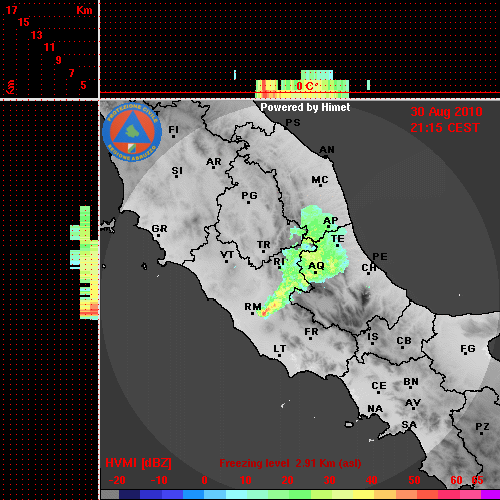
Task: Select the SA city label
Action: [x=409, y=424]
